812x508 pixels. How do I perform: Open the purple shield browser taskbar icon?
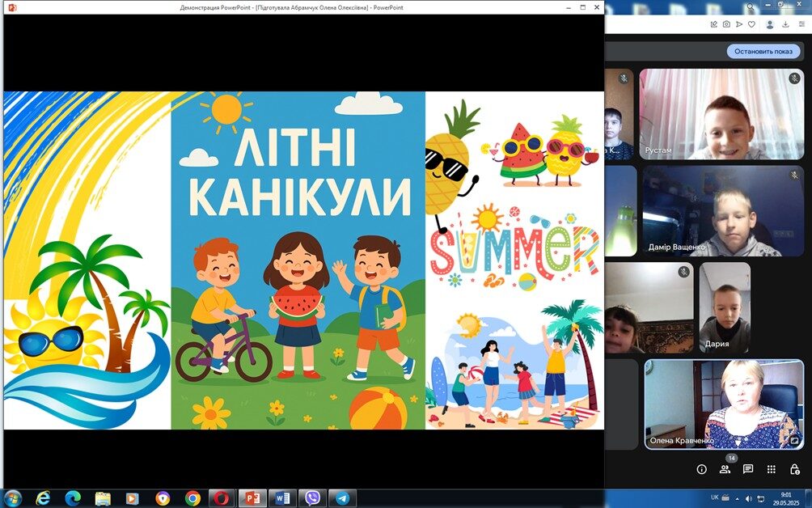click(163, 498)
